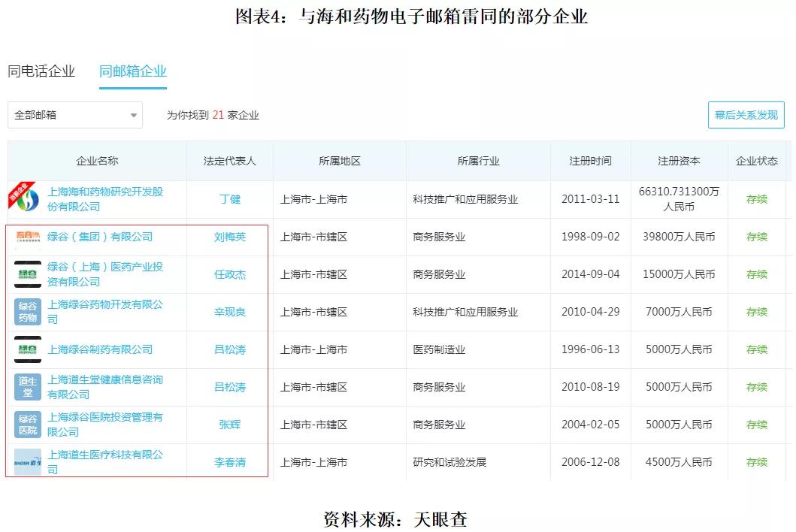
Task: Select the 同邮箱企业 tab
Action: 133,71
